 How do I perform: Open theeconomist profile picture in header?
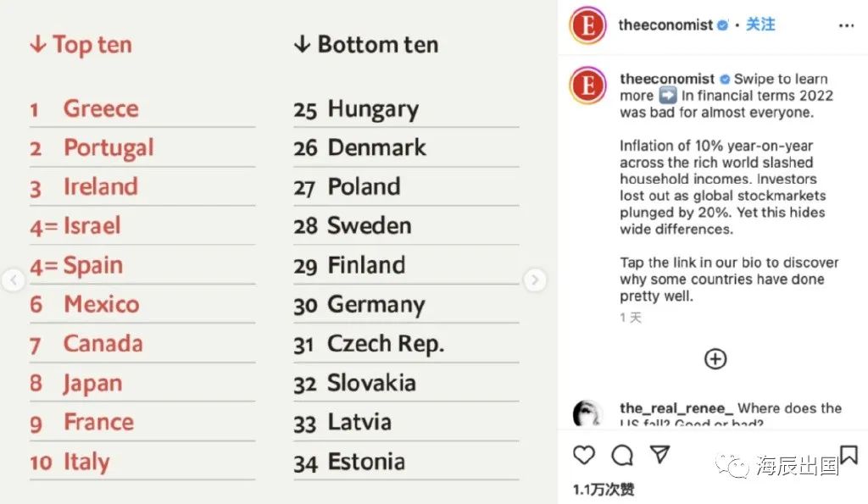pyautogui.click(x=588, y=25)
